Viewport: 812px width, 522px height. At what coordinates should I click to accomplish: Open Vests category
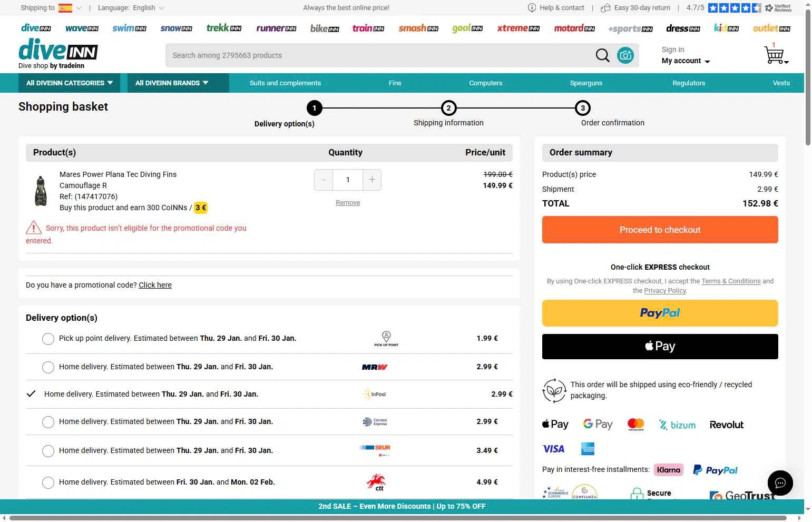pos(781,83)
